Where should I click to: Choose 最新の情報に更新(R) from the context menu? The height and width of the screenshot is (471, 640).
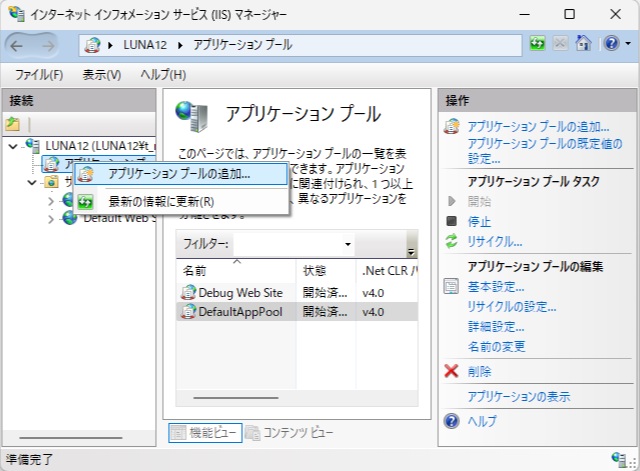pos(181,202)
